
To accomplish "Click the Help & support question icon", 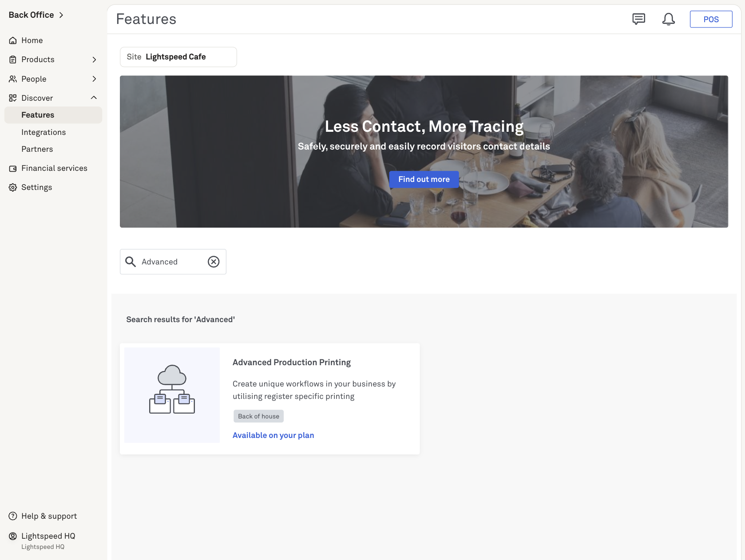I will click(13, 516).
